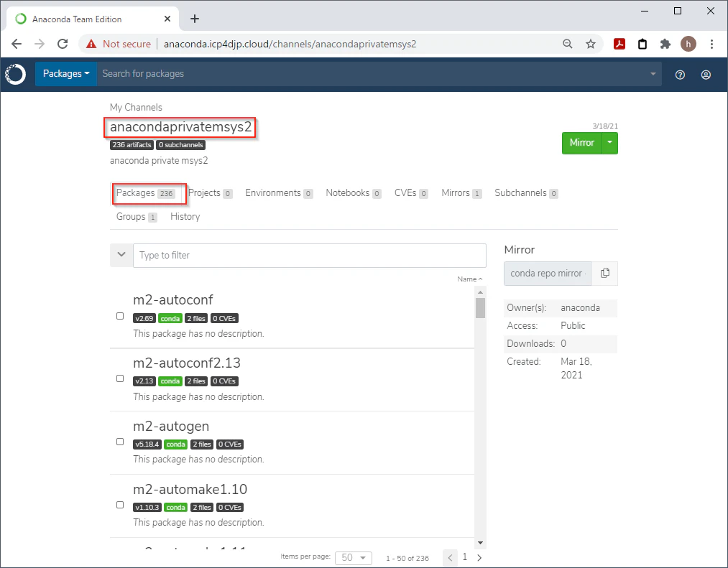Image resolution: width=728 pixels, height=568 pixels.
Task: Click the scrollbar down arrow
Action: (x=481, y=542)
